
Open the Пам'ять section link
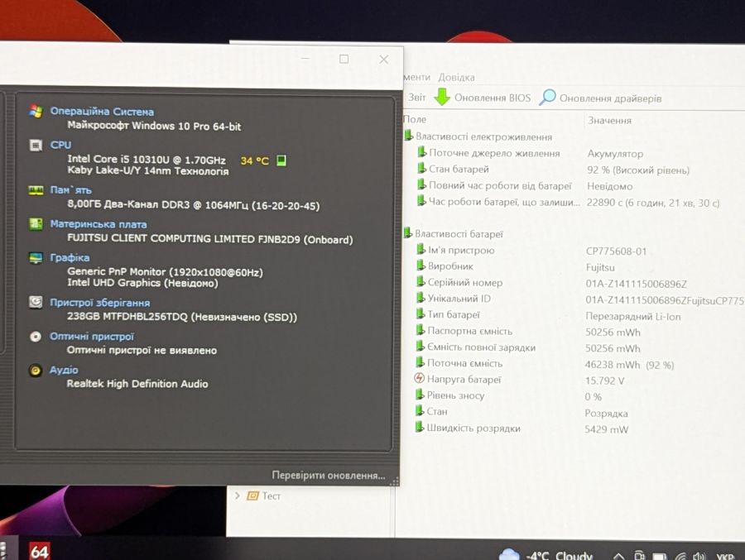[x=71, y=190]
